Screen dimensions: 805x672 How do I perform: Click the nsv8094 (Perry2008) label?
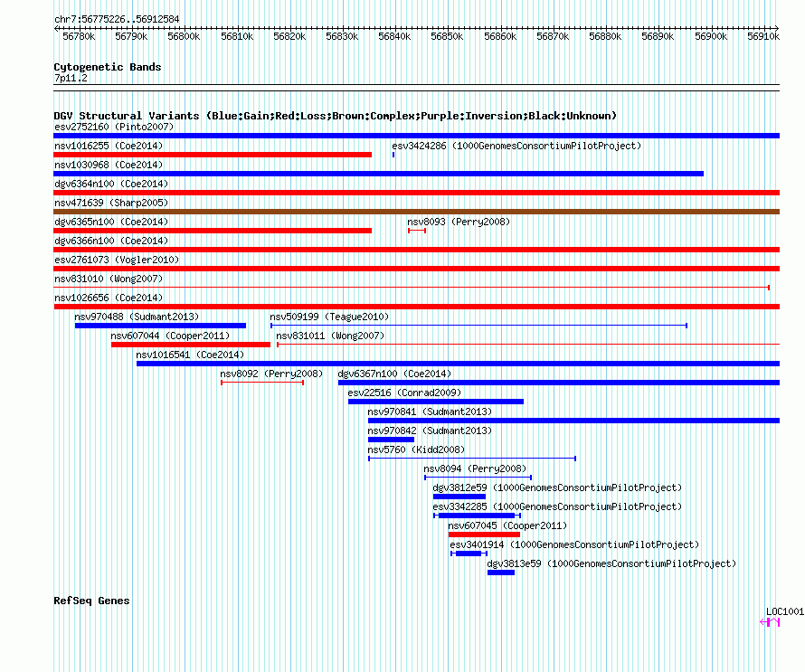tap(475, 469)
